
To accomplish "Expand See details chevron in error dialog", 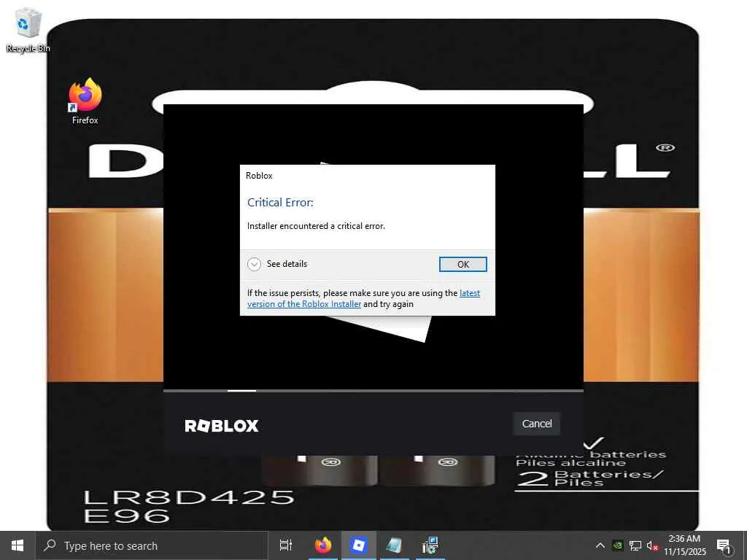I will [x=255, y=264].
